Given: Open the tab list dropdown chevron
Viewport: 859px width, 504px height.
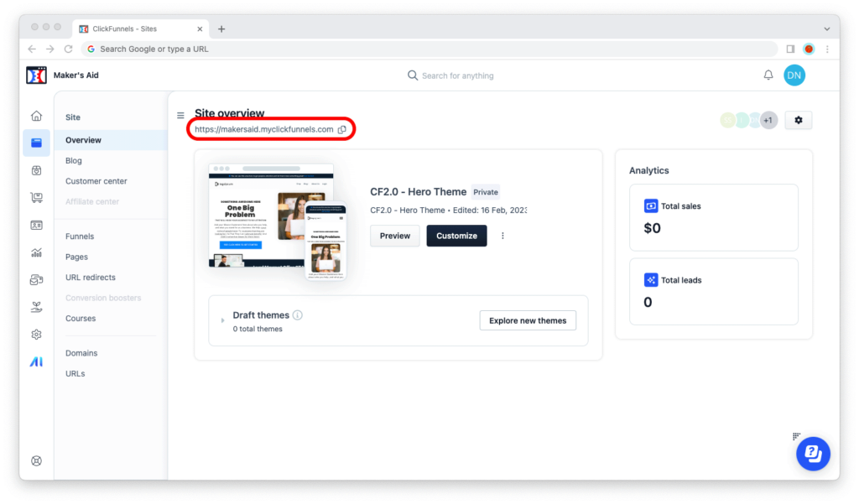Looking at the screenshot, I should click(826, 29).
